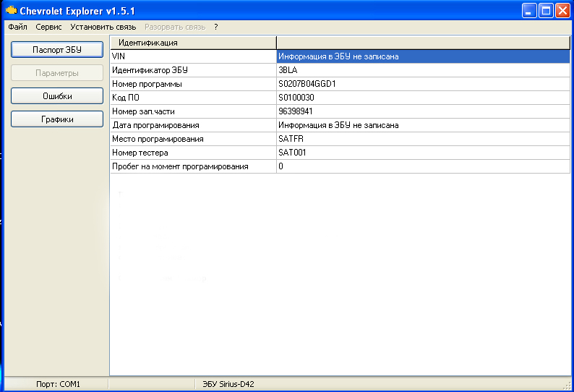Click the empty value column header
This screenshot has height=392, width=574.
(423, 43)
